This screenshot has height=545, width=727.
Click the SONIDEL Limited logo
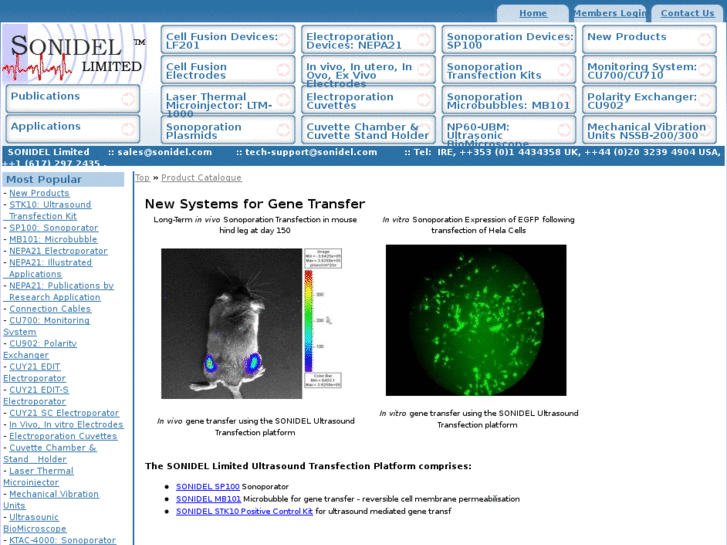pos(74,54)
